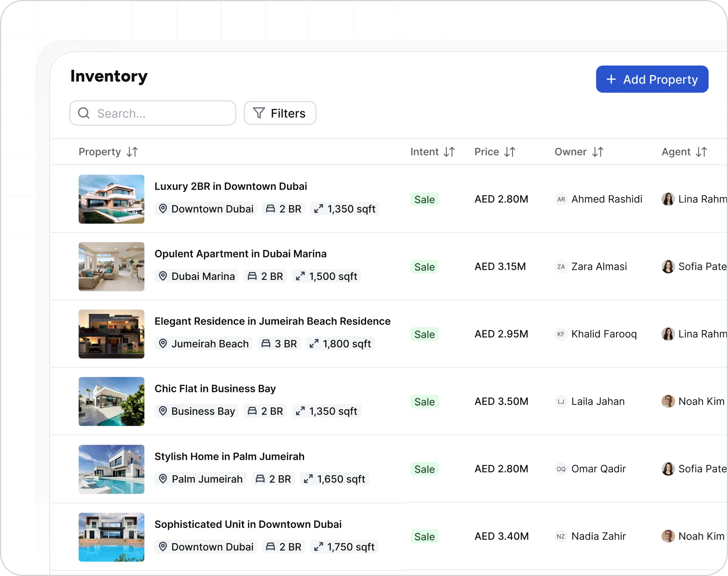Open Luxury 2BR in Downtown Dubai listing
728x576 pixels.
pyautogui.click(x=231, y=186)
